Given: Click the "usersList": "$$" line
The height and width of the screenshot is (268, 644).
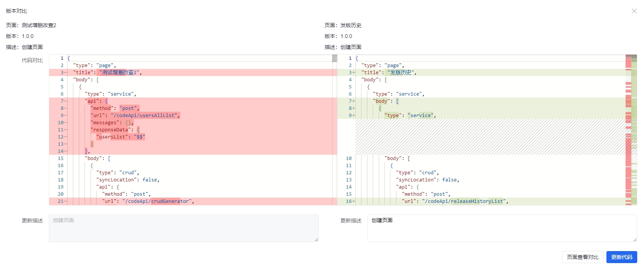Looking at the screenshot, I should tap(193, 137).
